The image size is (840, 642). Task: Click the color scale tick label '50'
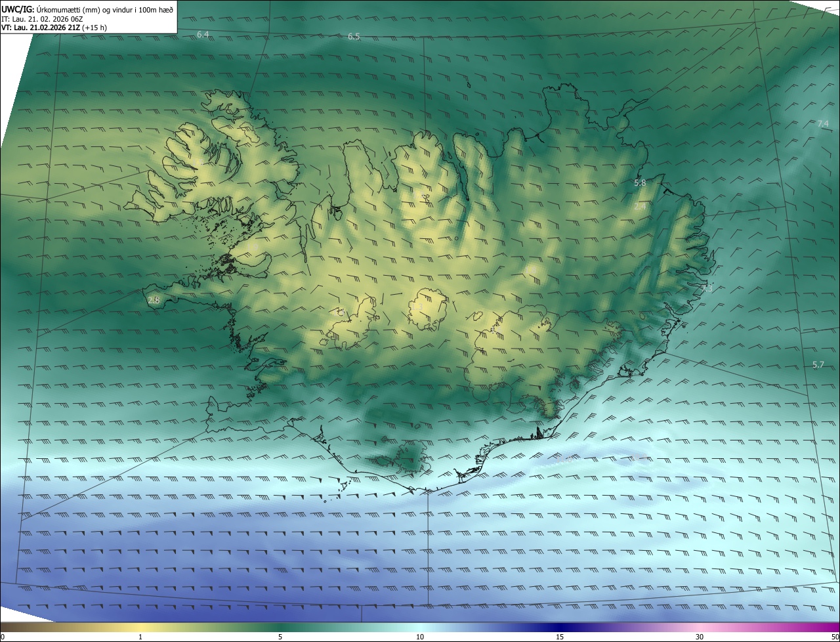pos(835,637)
